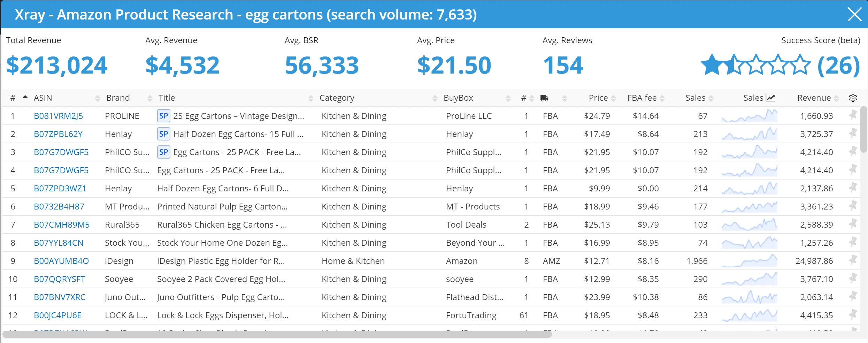Open ASIN B00AYUMB4O link
Screen dimensions: 868x343
click(x=61, y=261)
